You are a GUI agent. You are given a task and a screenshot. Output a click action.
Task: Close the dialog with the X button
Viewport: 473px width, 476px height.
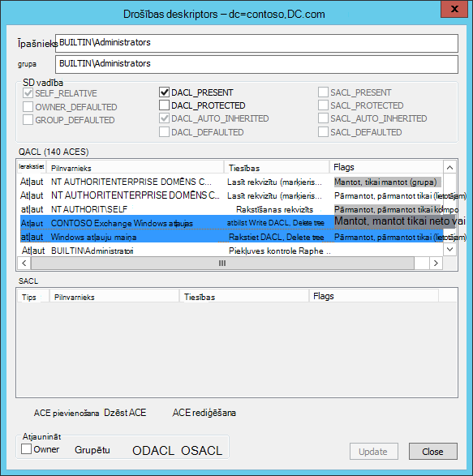(x=454, y=9)
